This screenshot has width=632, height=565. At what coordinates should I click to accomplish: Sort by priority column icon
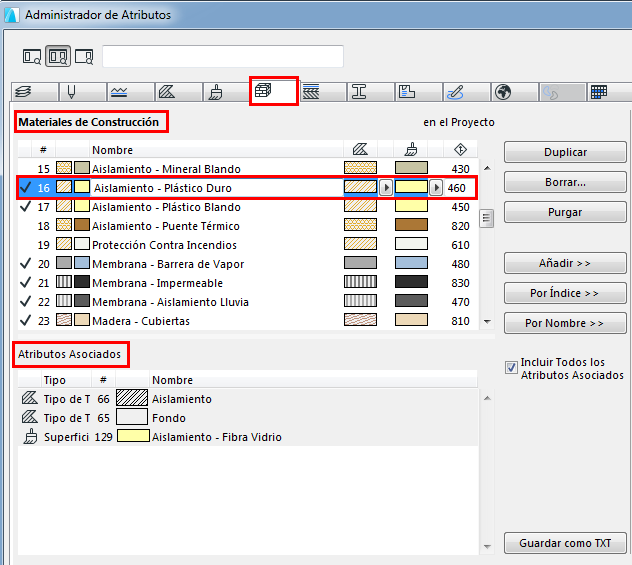460,150
